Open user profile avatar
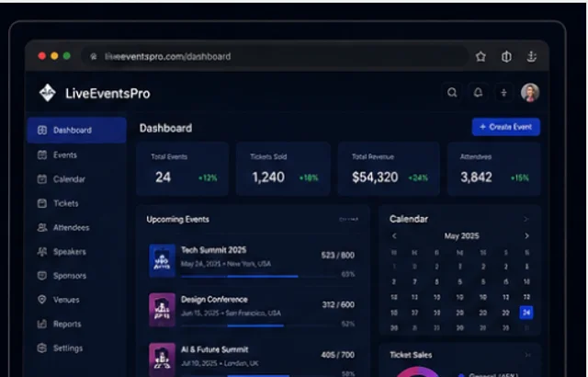Viewport: 588px width, 377px height. click(530, 93)
